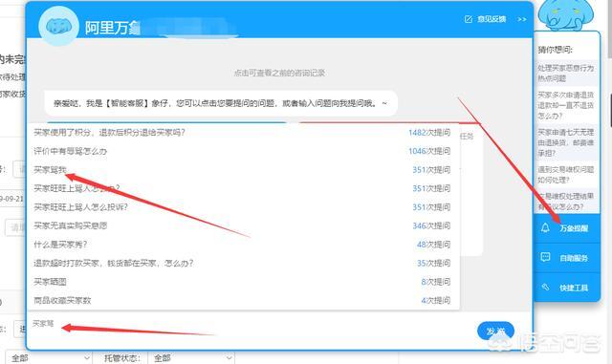612x364 pixels.
Task: Select suggestion 买家旺旺上骂人怎么办?
Action: (76, 188)
